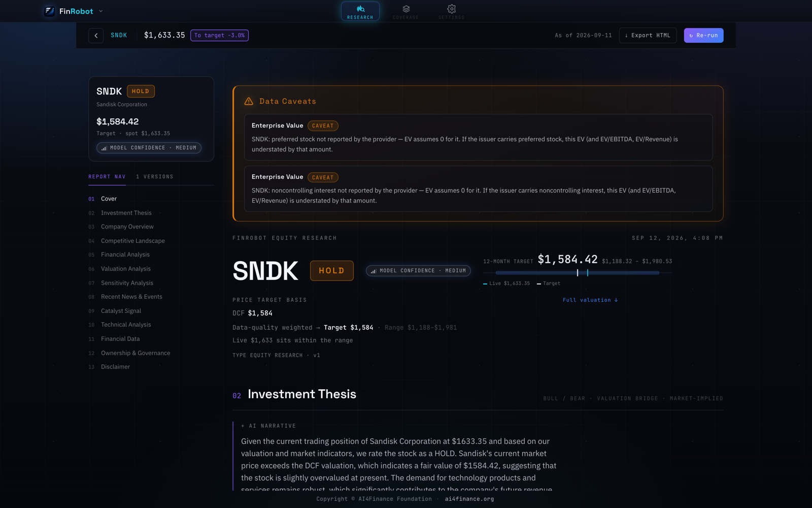The width and height of the screenshot is (812, 508).
Task: Click the sidebar Model Confidence Medium badge
Action: pyautogui.click(x=149, y=148)
